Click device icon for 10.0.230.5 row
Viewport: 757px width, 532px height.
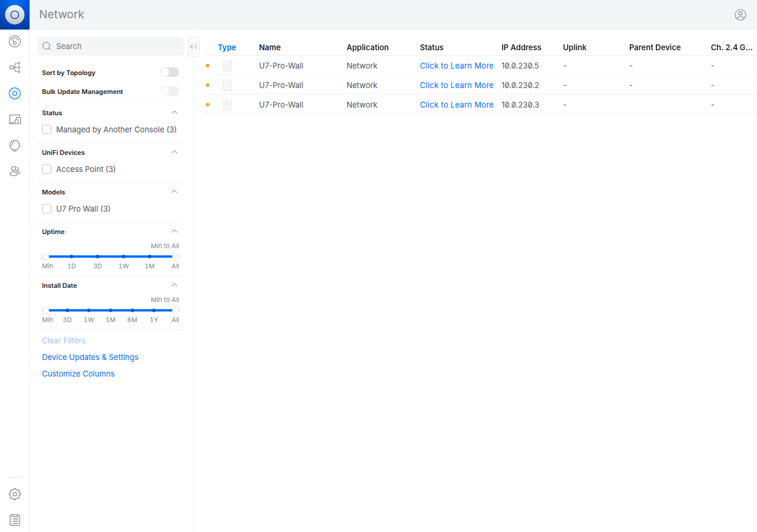click(227, 66)
